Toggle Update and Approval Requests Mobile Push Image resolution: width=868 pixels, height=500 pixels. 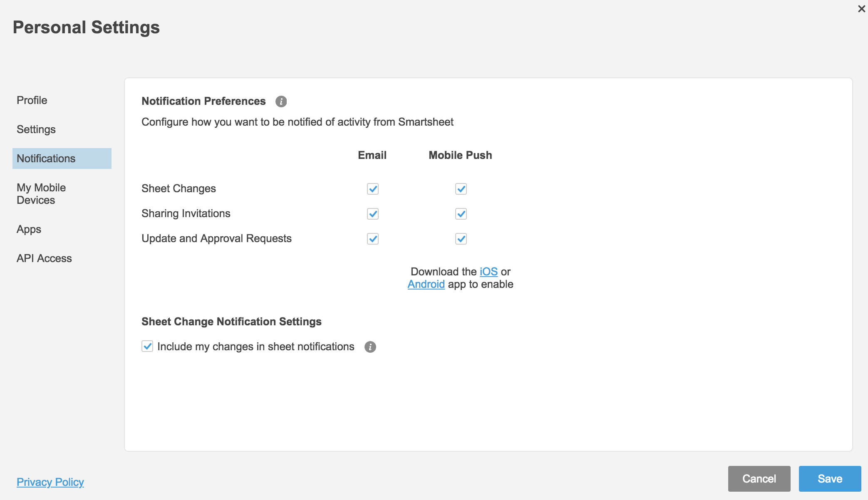[460, 239]
